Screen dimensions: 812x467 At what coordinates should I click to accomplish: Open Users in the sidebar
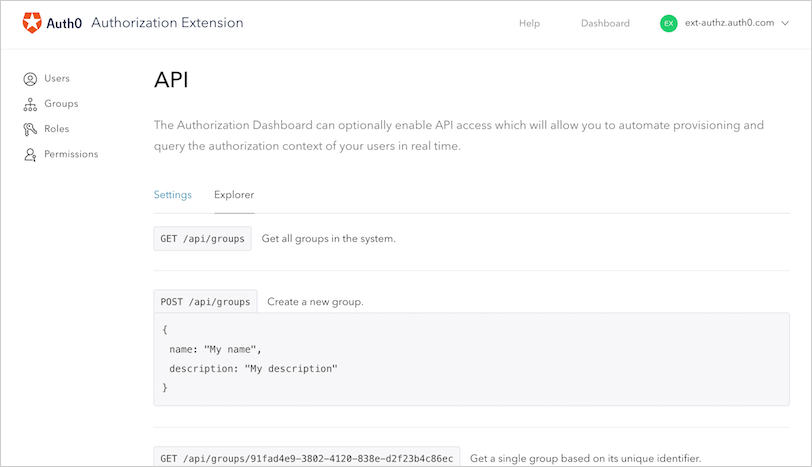[x=57, y=78]
